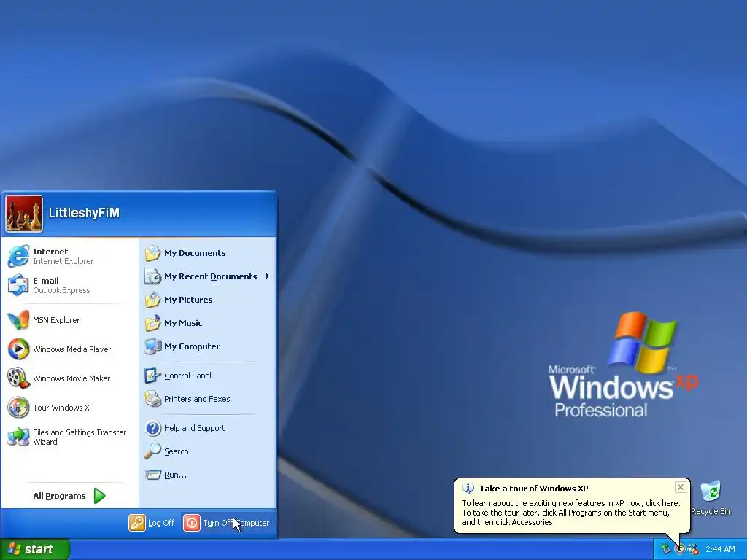This screenshot has height=560, width=747.
Task: Click the Turn Off Computer label
Action: (236, 523)
